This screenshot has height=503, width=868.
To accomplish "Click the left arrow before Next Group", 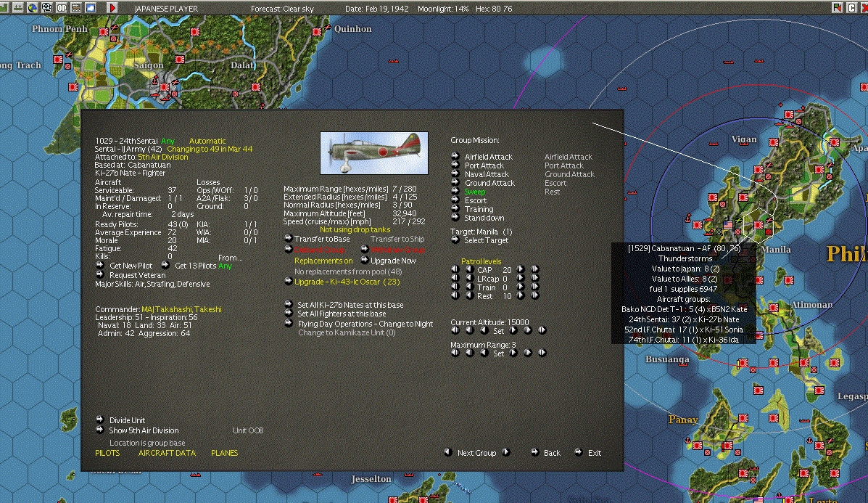I will point(448,452).
